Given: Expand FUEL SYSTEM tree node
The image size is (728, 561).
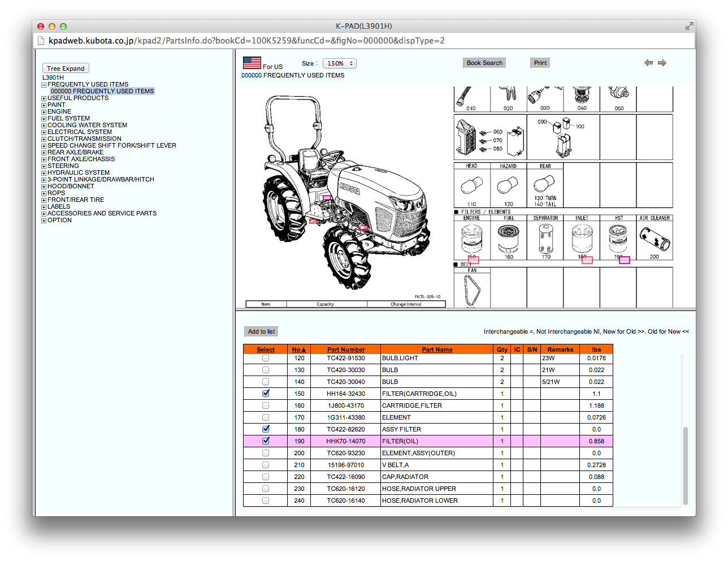Looking at the screenshot, I should (x=44, y=119).
